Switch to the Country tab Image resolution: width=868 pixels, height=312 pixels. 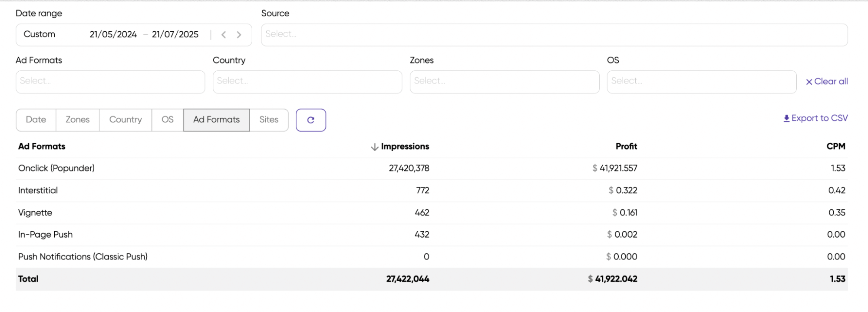(125, 120)
